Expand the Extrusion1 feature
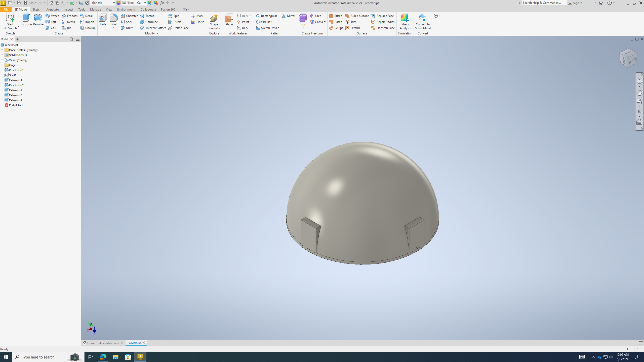Viewport: 644px width, 362px height. click(2, 80)
